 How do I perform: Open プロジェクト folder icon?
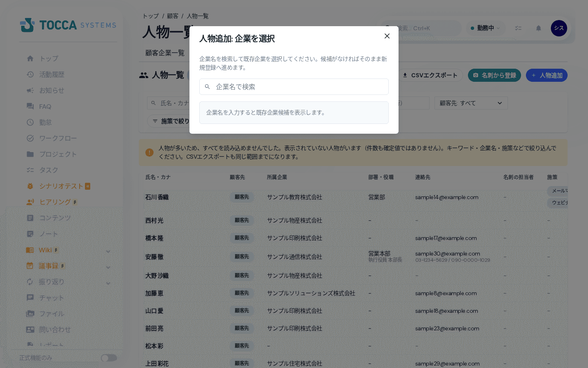pos(30,154)
